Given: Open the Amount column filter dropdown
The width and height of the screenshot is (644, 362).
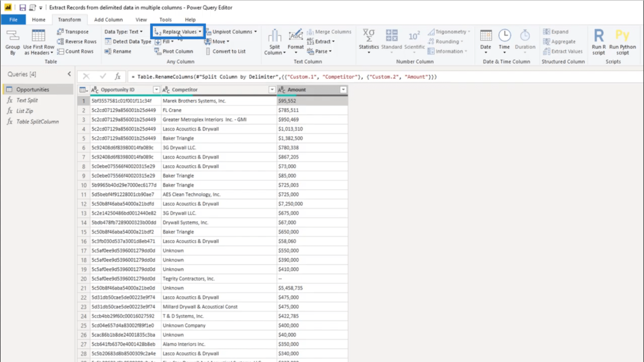Looking at the screenshot, I should (343, 90).
